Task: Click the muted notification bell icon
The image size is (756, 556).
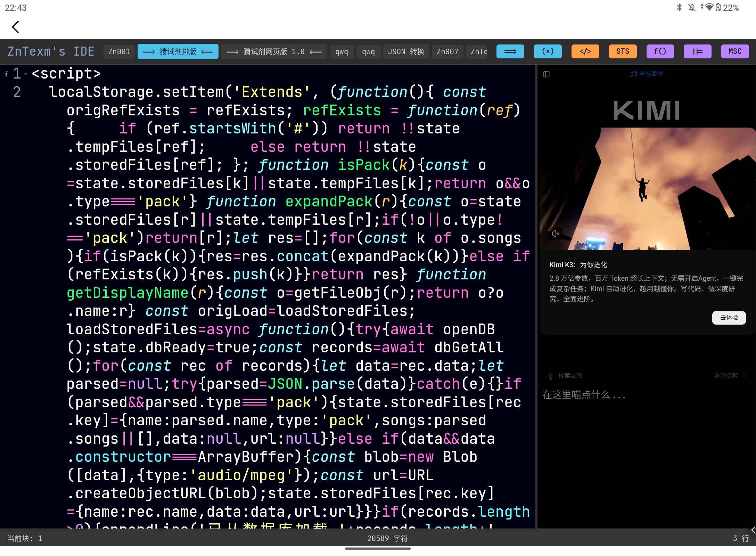Action: pos(692,7)
